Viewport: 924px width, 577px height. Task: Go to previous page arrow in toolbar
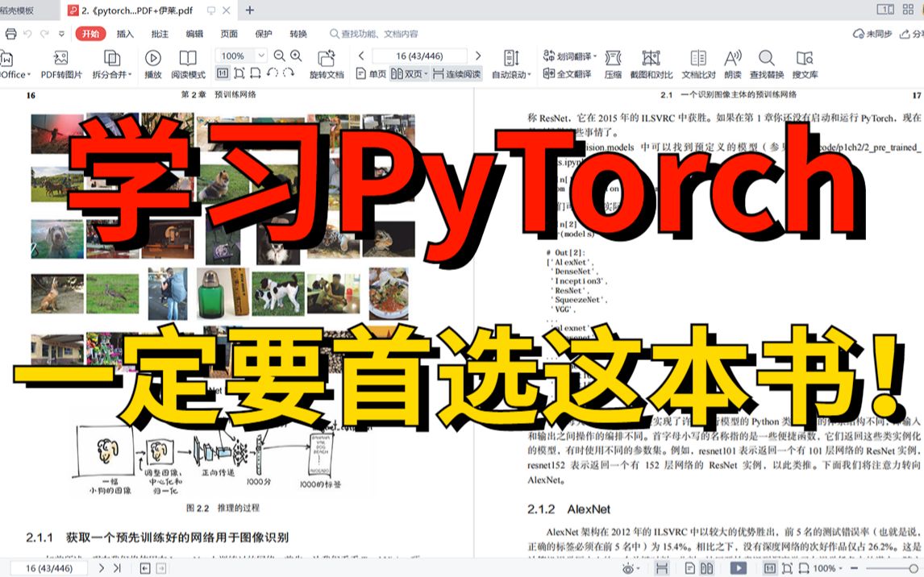(361, 56)
